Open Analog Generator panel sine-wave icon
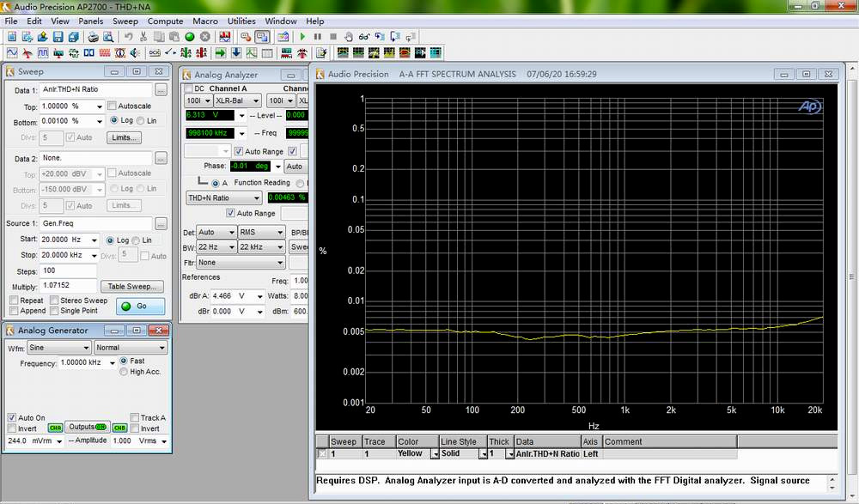 tap(12, 53)
